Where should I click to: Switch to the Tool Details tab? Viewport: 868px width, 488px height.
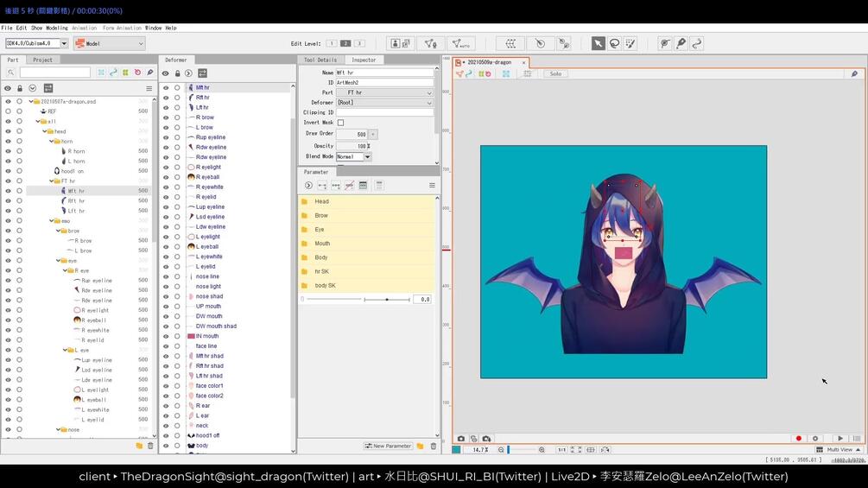(320, 60)
